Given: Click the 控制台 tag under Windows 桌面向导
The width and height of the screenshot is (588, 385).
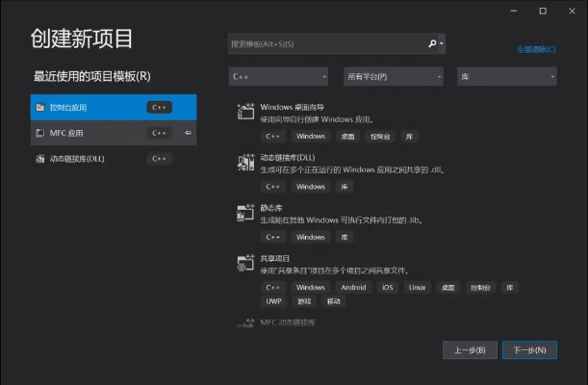Looking at the screenshot, I should coord(380,137).
